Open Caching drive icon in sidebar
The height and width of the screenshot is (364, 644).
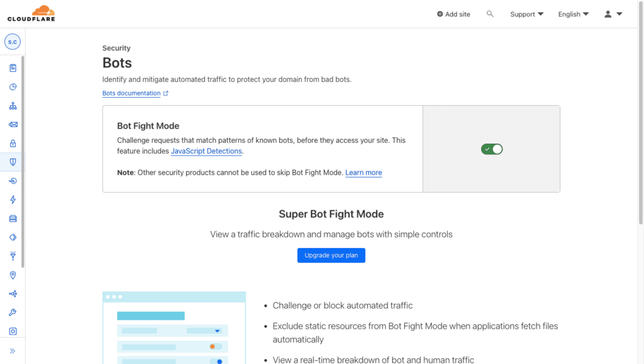tap(13, 219)
